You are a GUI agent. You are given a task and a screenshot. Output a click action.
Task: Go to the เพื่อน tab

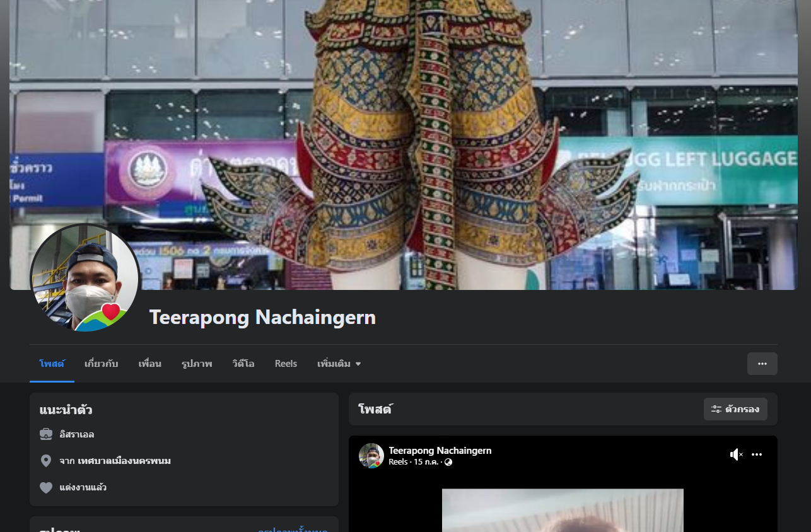150,364
